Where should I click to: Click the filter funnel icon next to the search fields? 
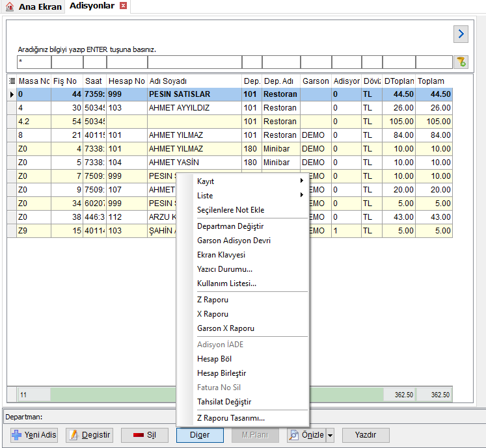[461, 62]
